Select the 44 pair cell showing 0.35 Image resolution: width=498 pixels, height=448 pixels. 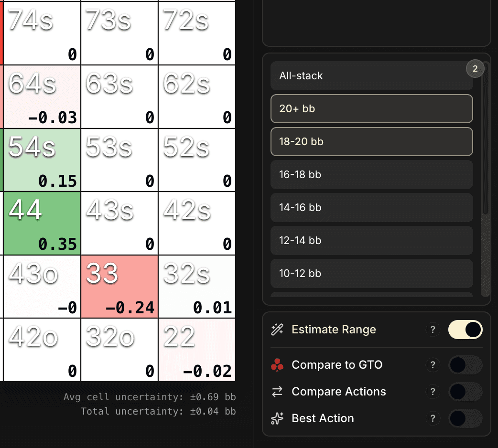[42, 223]
